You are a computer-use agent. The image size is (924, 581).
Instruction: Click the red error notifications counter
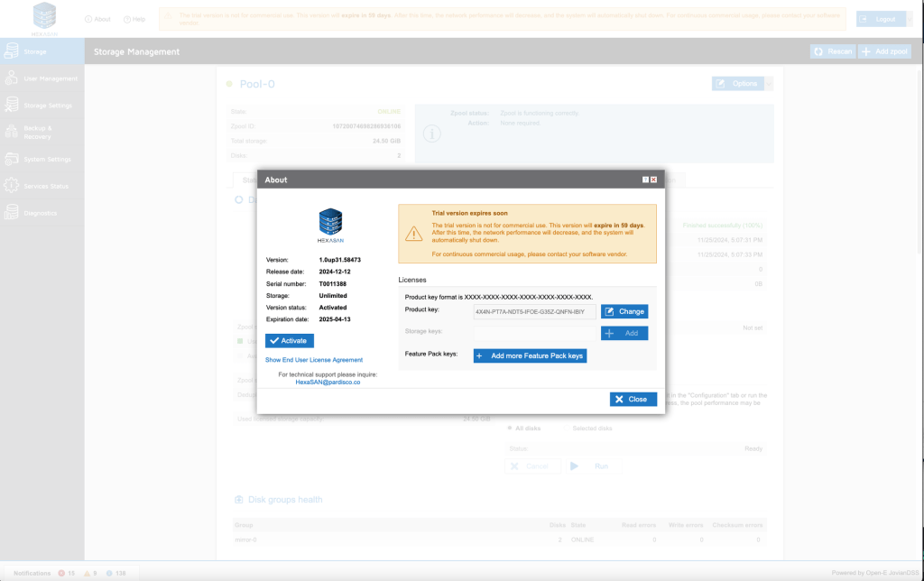coord(66,573)
